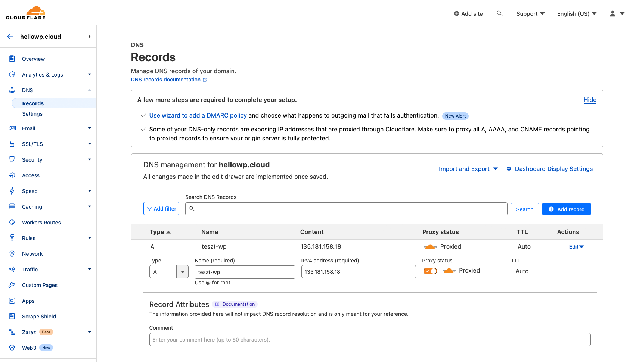Click the Scrape Shield document icon
Image resolution: width=636 pixels, height=364 pixels.
12,316
